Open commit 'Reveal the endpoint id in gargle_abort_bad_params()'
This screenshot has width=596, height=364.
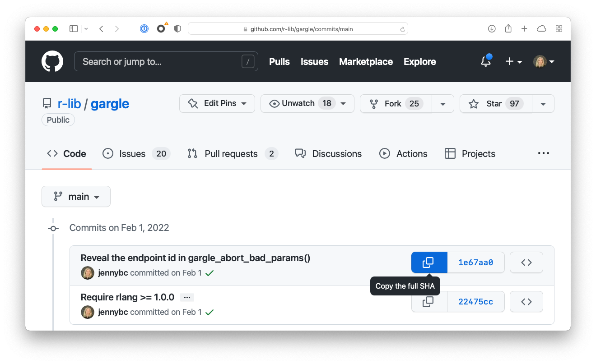pos(196,258)
